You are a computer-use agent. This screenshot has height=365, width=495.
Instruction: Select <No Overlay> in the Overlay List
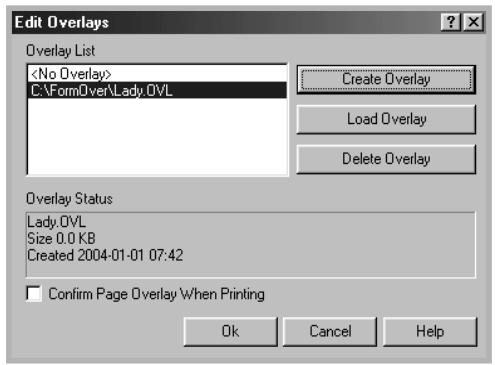[x=157, y=74]
